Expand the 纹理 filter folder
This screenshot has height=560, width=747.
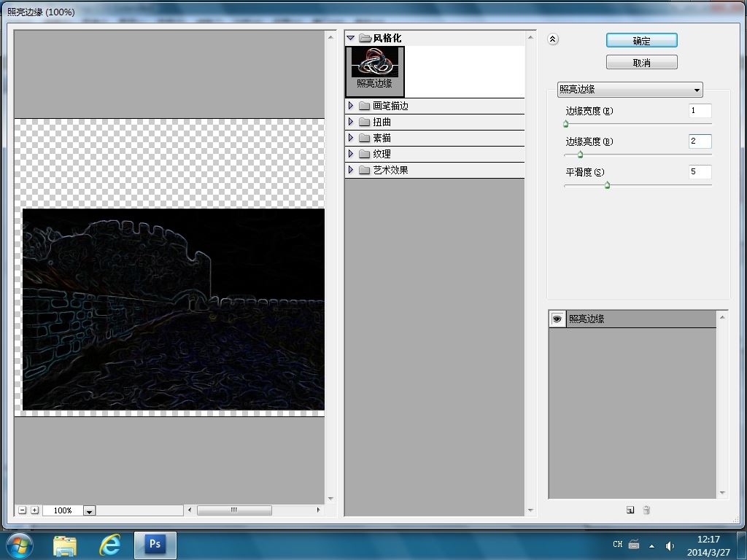coord(351,153)
